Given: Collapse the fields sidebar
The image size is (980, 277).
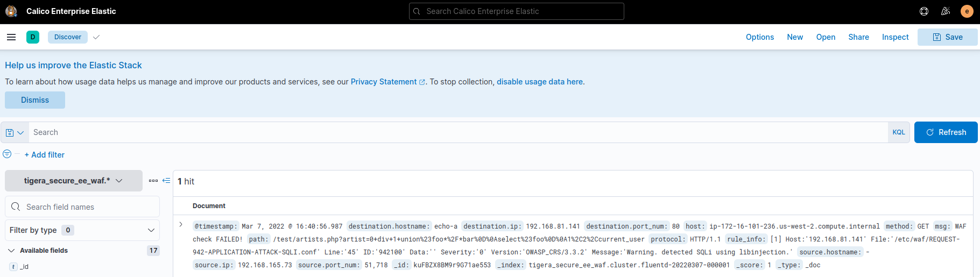Looking at the screenshot, I should click(x=166, y=181).
